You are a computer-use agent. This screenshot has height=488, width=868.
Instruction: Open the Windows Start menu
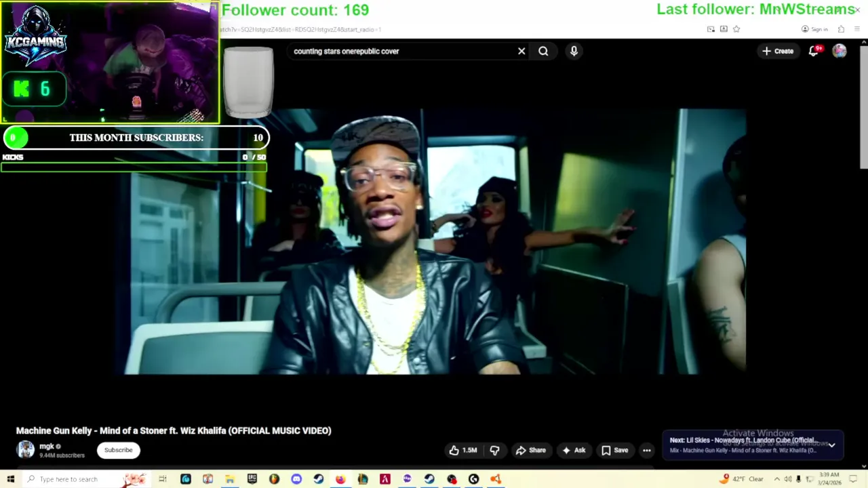click(x=10, y=479)
